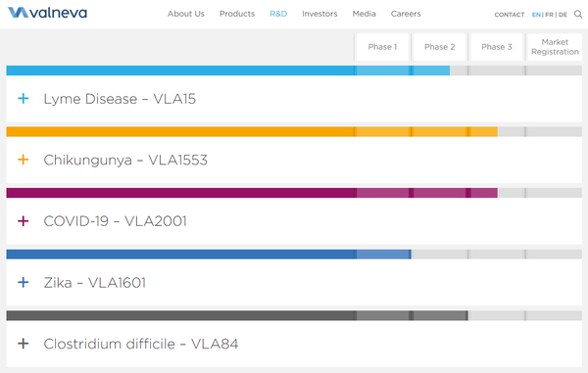Screen dimensions: 588x373
Task: Open the About Us menu
Action: (x=185, y=14)
